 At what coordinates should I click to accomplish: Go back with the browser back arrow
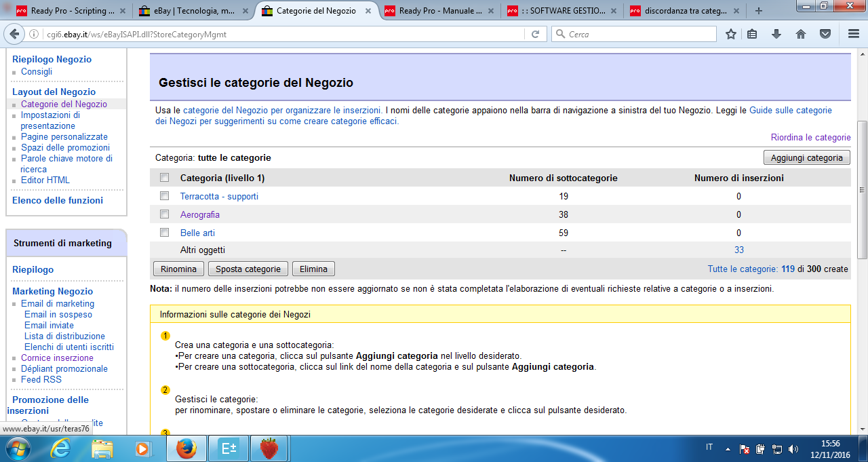coord(15,34)
